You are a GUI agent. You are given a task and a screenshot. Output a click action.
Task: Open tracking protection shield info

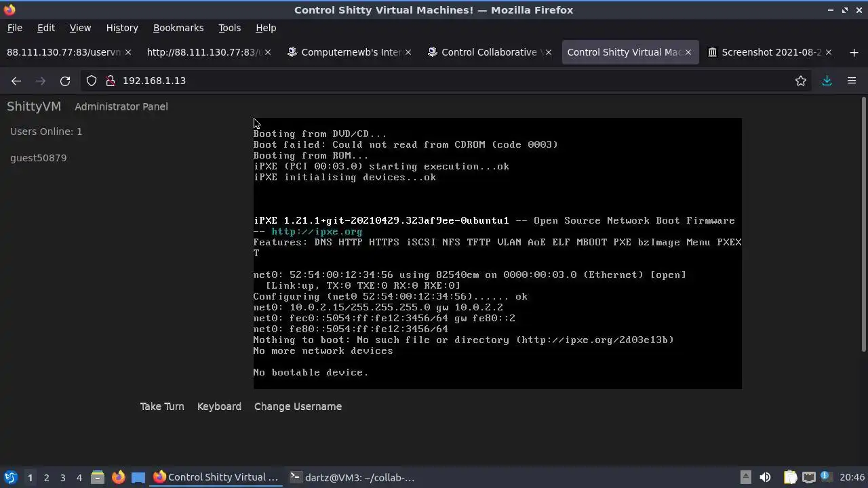coord(92,81)
